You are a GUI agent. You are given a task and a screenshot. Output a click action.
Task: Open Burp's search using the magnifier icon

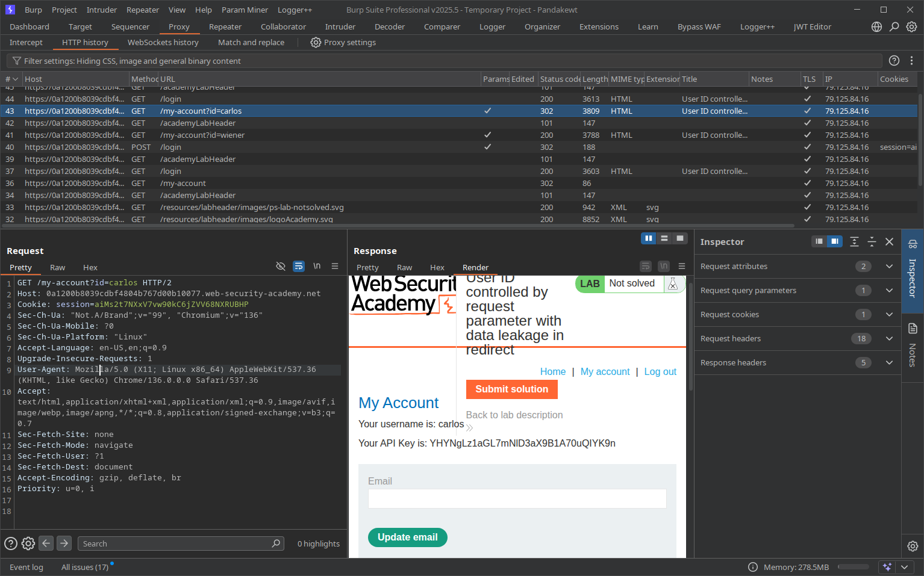coord(894,26)
